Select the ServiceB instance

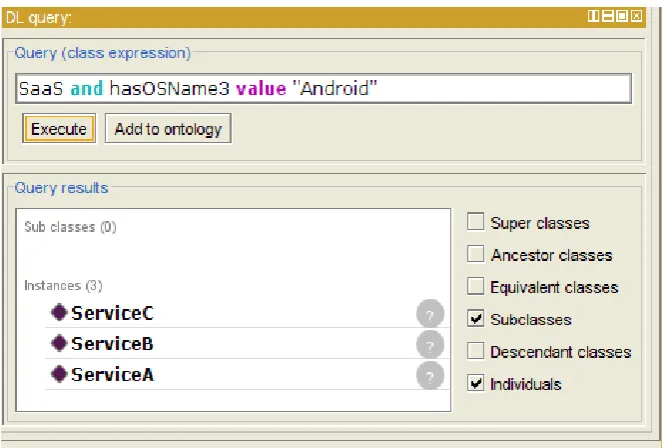(247, 343)
